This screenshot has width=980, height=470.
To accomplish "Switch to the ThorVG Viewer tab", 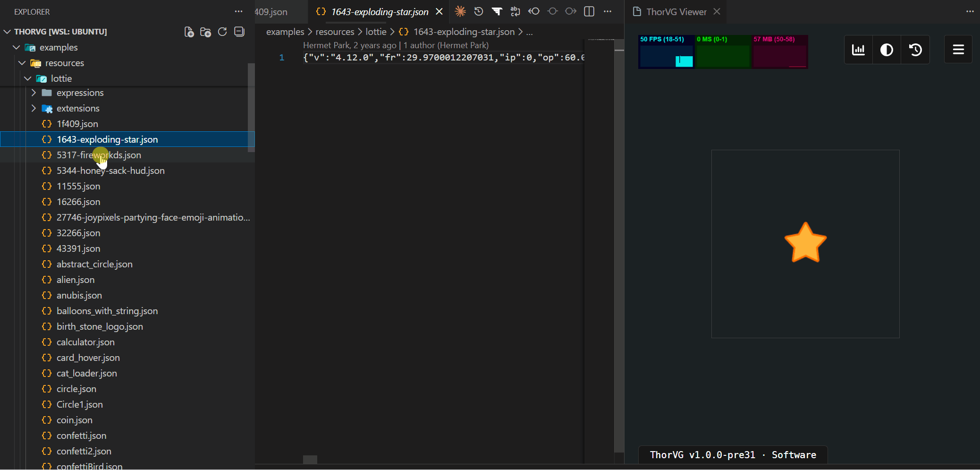I will click(676, 11).
